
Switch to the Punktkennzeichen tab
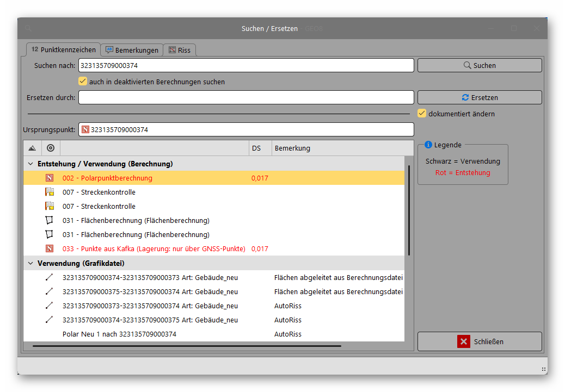64,49
